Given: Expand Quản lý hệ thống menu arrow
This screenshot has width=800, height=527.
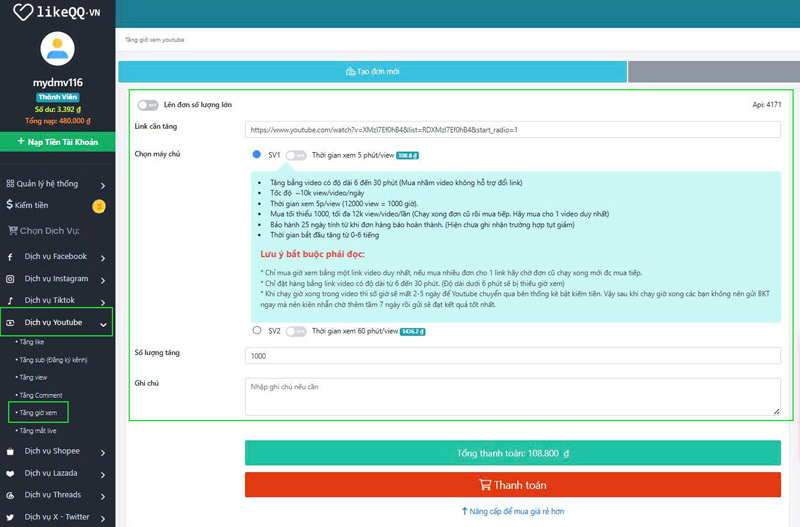Looking at the screenshot, I should pos(103,185).
